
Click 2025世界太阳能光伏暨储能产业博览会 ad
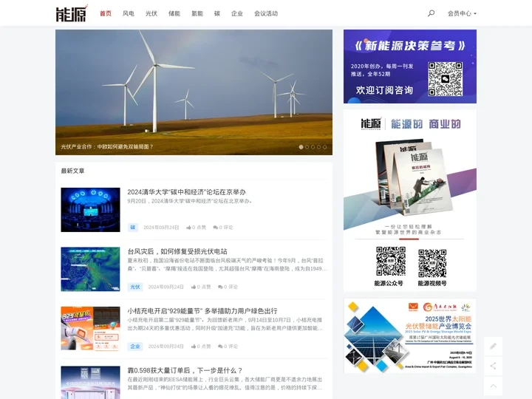pos(410,336)
